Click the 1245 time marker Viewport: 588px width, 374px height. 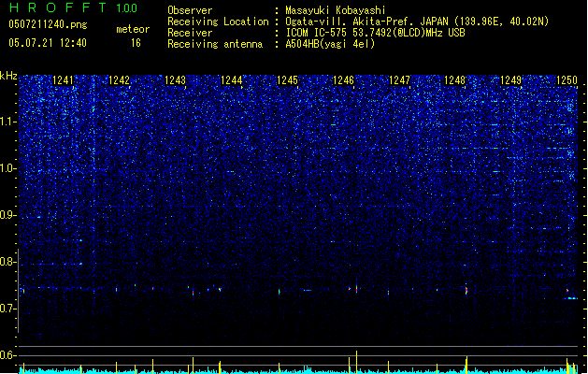287,80
